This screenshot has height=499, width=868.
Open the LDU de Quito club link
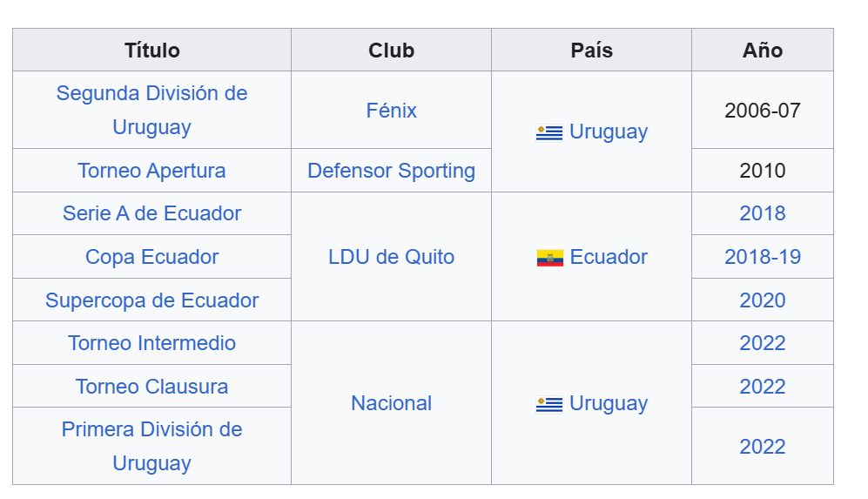pos(391,257)
